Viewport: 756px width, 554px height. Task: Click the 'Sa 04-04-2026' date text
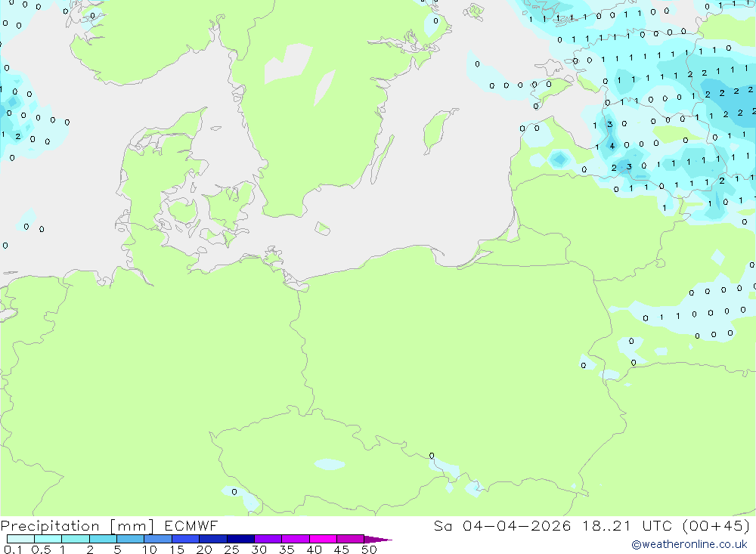(502, 525)
